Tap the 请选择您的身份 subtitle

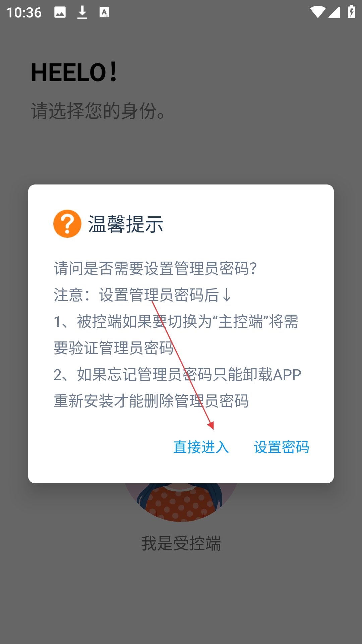(98, 111)
